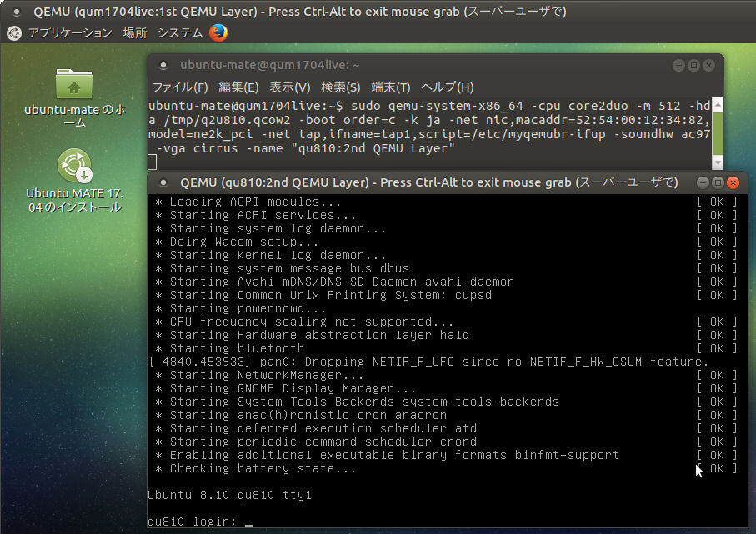The height and width of the screenshot is (534, 756).
Task: Click the Ubuntu MATE logo in panel
Action: (x=14, y=33)
